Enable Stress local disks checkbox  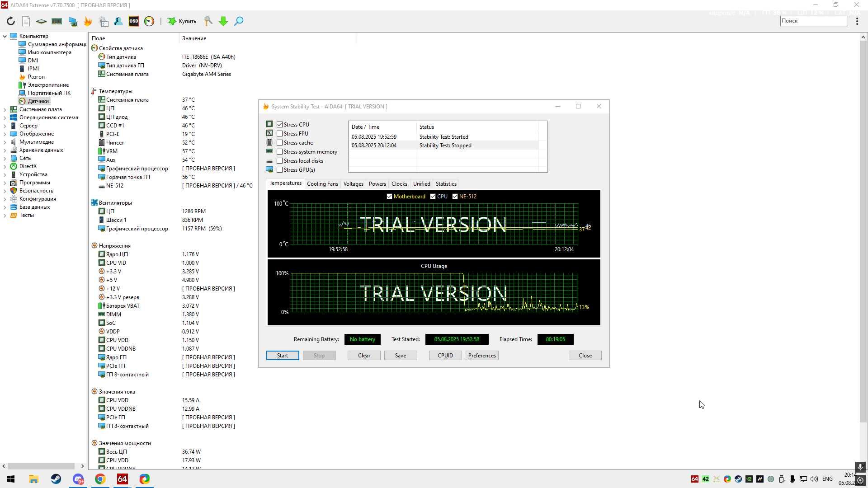(x=280, y=161)
